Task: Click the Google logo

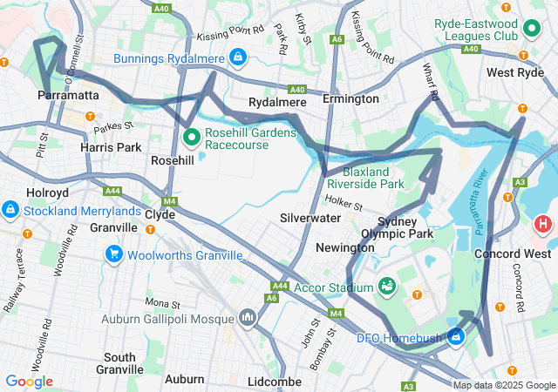Action: point(30,382)
